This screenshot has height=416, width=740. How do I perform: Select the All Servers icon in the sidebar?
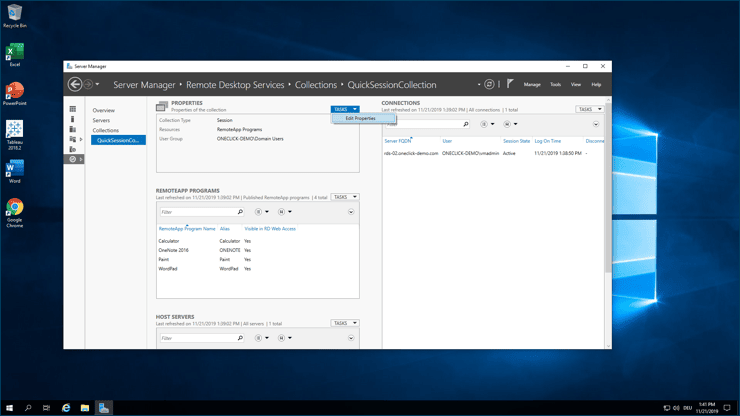click(73, 129)
